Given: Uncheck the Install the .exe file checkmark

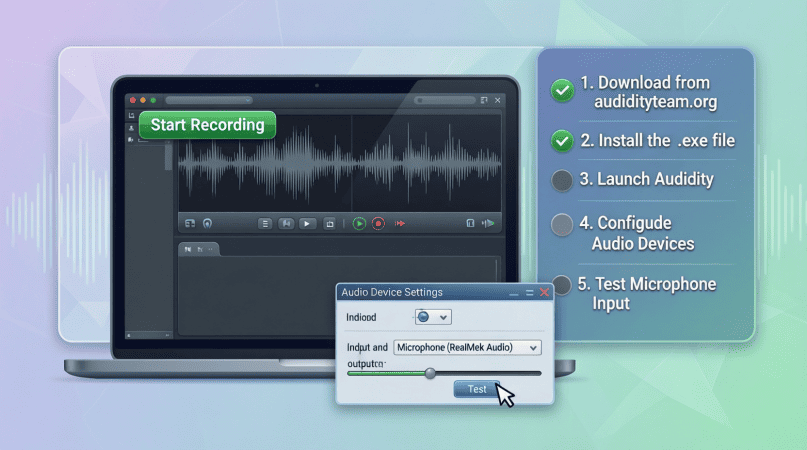Looking at the screenshot, I should coord(563,141).
